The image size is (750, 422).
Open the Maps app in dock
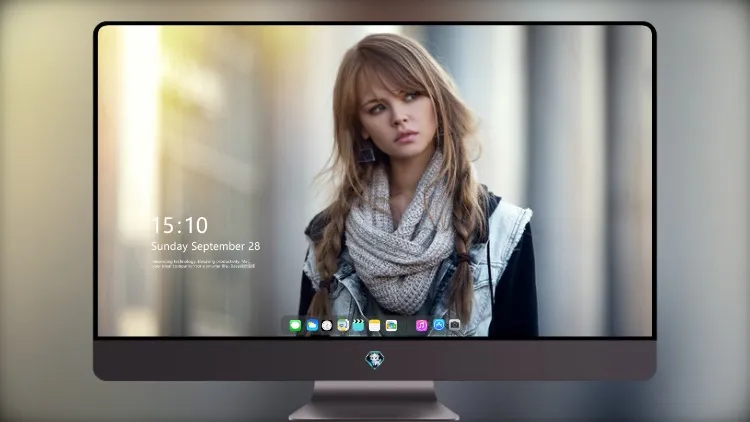343,325
